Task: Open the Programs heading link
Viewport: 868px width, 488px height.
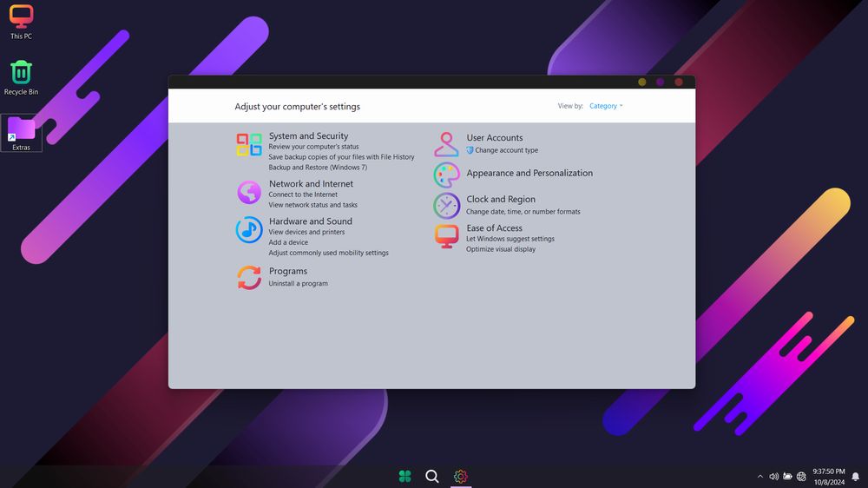Action: [x=288, y=271]
